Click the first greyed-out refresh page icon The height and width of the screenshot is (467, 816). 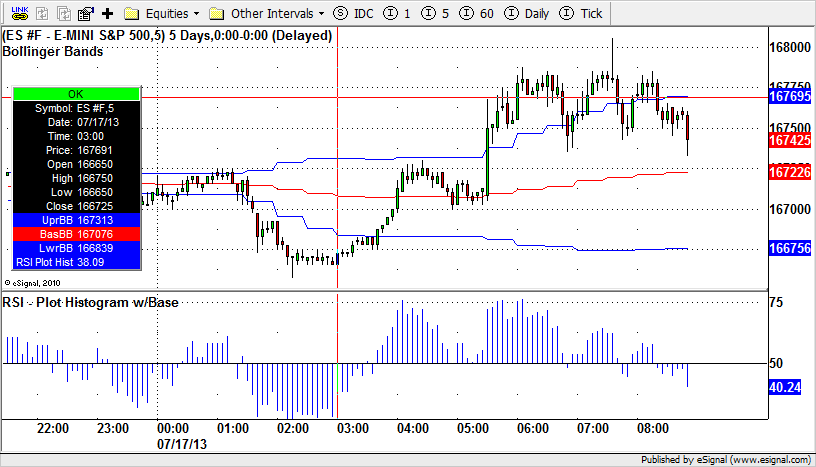point(42,14)
